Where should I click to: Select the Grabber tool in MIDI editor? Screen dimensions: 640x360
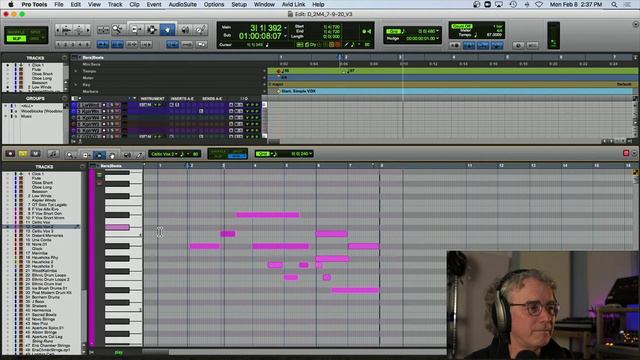click(x=111, y=154)
